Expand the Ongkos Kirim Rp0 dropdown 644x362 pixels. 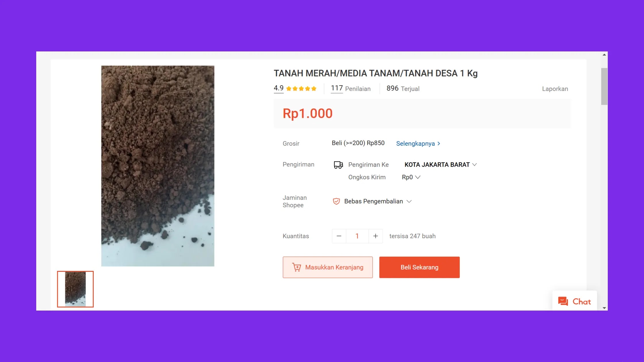pyautogui.click(x=411, y=177)
